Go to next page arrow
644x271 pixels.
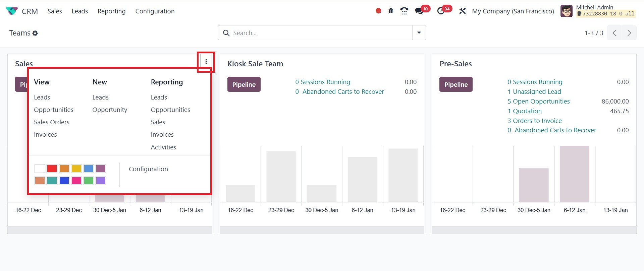[x=629, y=33]
